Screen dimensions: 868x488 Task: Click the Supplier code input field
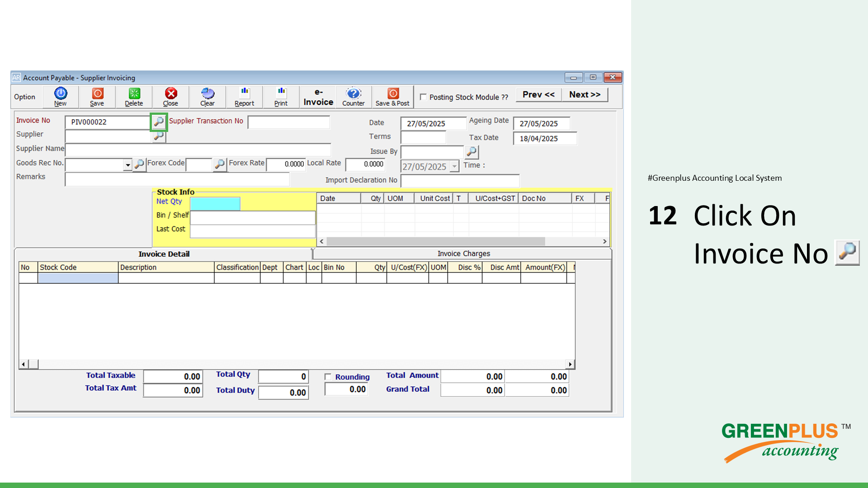(x=108, y=136)
